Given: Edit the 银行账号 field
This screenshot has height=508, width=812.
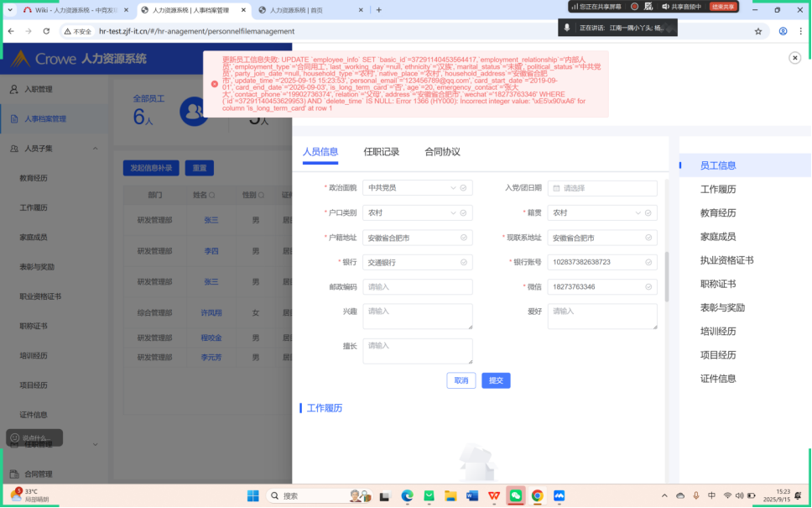Looking at the screenshot, I should 602,262.
